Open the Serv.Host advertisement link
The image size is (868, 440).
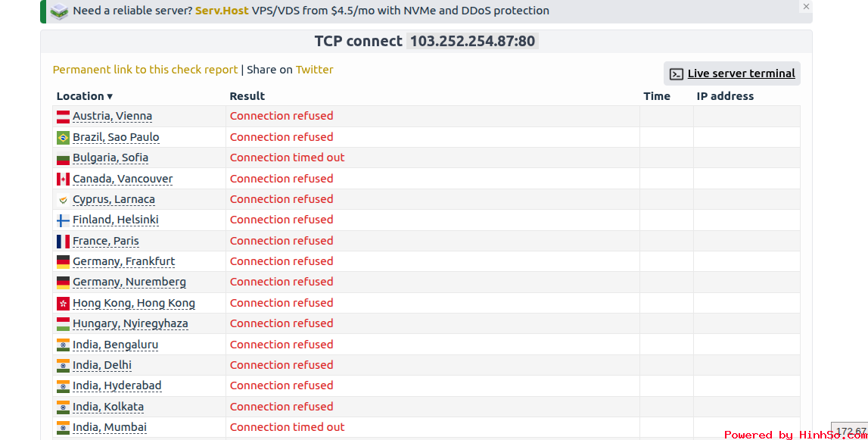222,11
